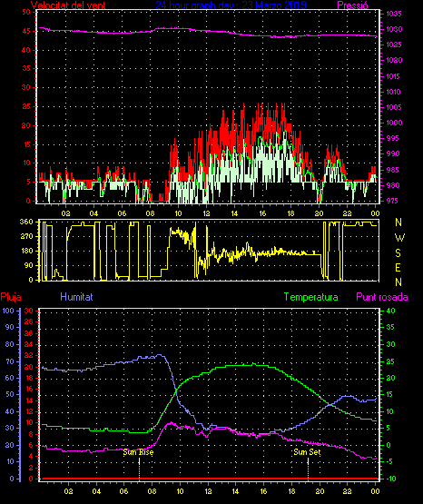Click the 'Sun Rise' marker label
The image size is (423, 504).
(x=138, y=452)
